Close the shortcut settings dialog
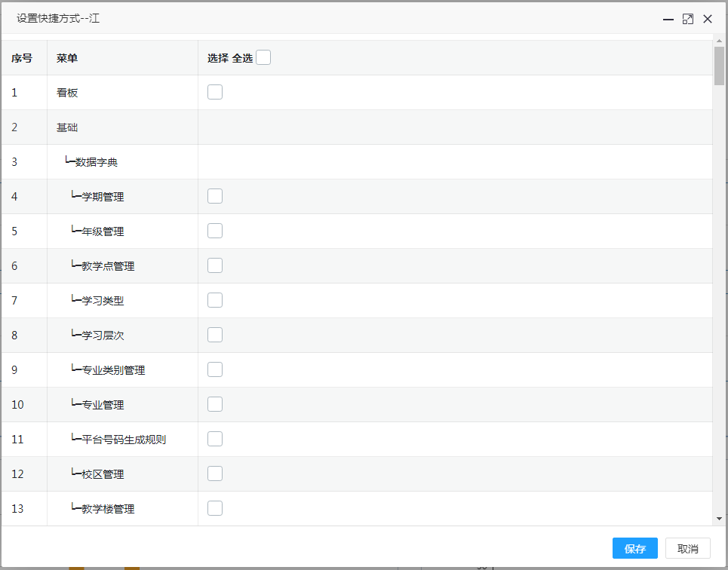728x570 pixels. (x=708, y=20)
